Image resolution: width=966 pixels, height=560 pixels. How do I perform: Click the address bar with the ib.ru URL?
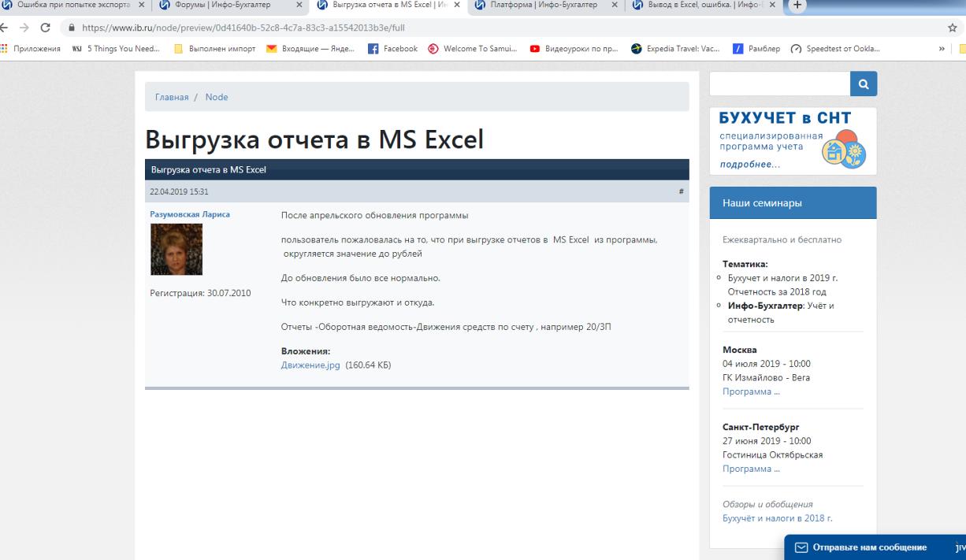click(504, 28)
